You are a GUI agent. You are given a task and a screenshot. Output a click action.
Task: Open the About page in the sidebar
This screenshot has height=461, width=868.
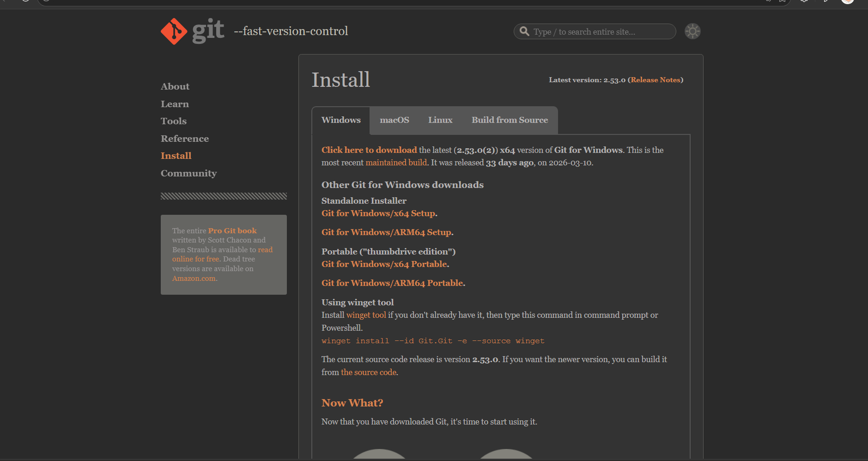(x=175, y=87)
